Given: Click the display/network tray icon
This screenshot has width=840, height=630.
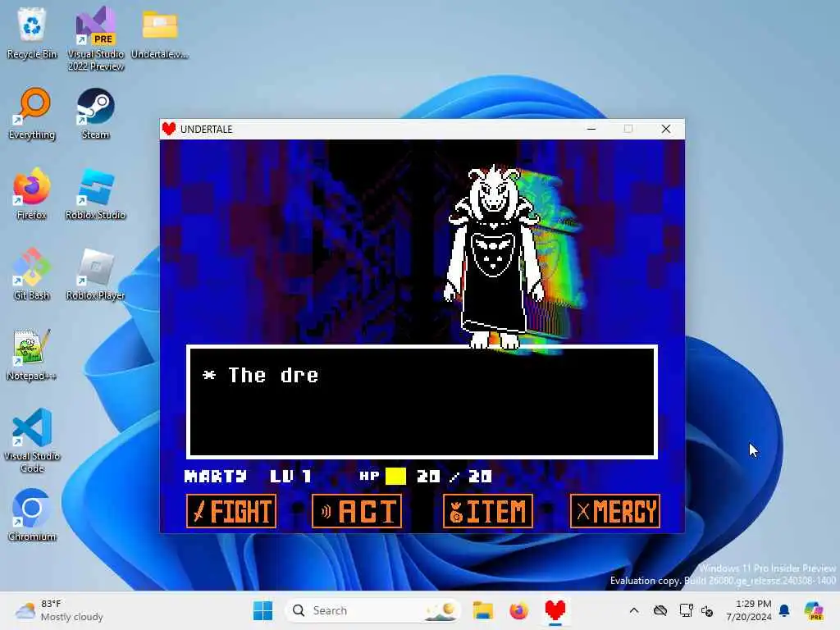Looking at the screenshot, I should (686, 610).
